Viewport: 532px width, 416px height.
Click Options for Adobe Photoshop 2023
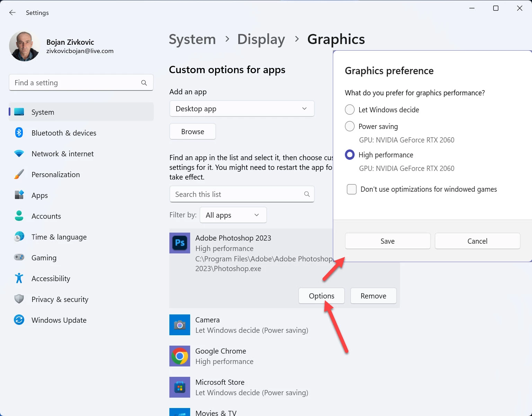point(321,296)
